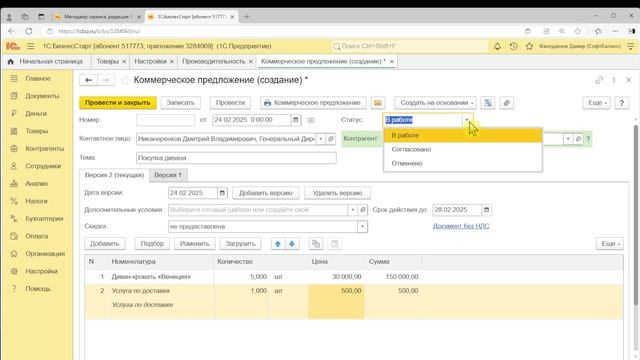Add document to favorites star
640x360 pixels.
pos(125,80)
